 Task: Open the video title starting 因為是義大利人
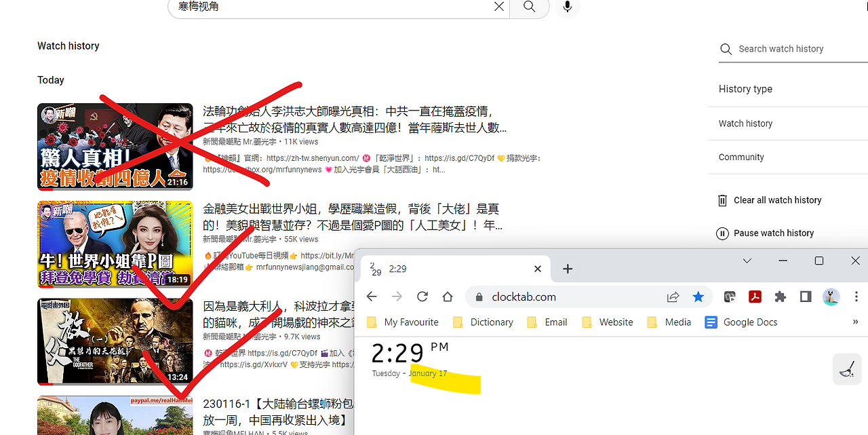point(278,314)
